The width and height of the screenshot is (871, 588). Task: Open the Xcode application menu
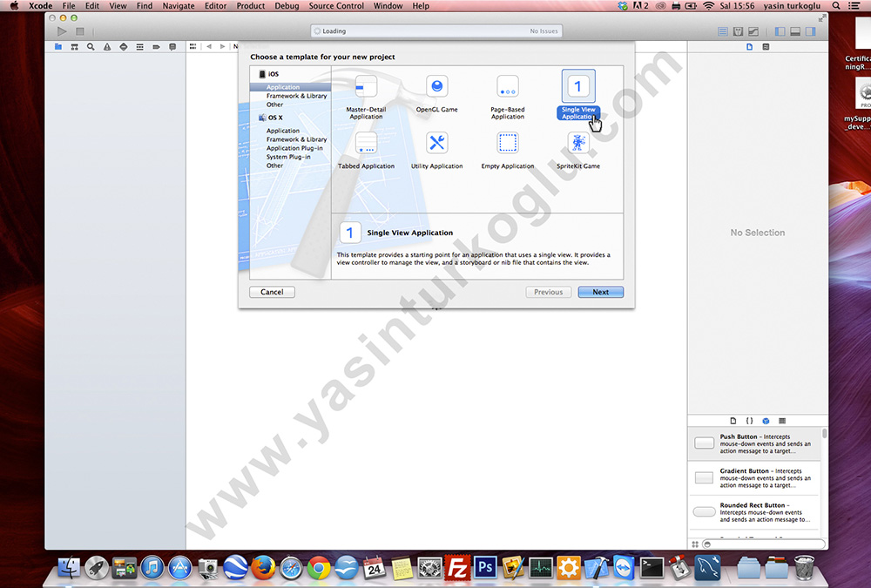pyautogui.click(x=41, y=5)
